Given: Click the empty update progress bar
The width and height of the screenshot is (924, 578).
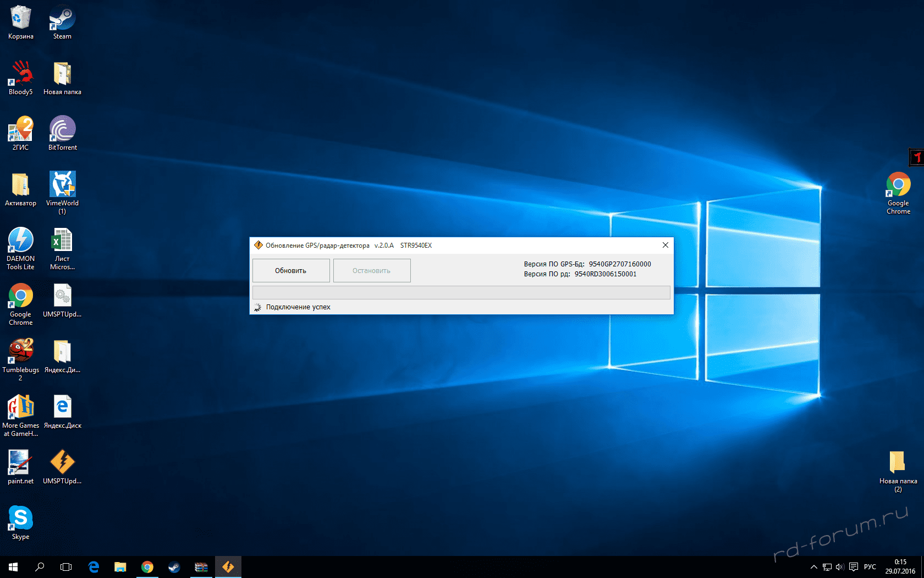Looking at the screenshot, I should [x=461, y=292].
